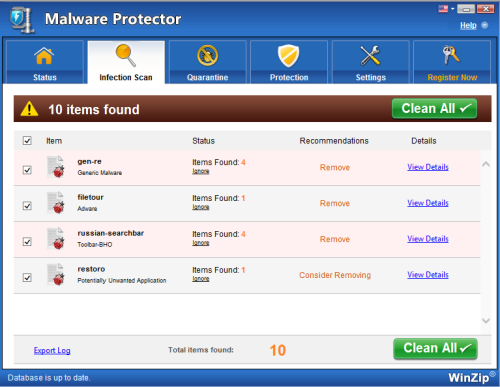Click the results list scroll-up arrow
Screen dimensions: 500x387
486,164
